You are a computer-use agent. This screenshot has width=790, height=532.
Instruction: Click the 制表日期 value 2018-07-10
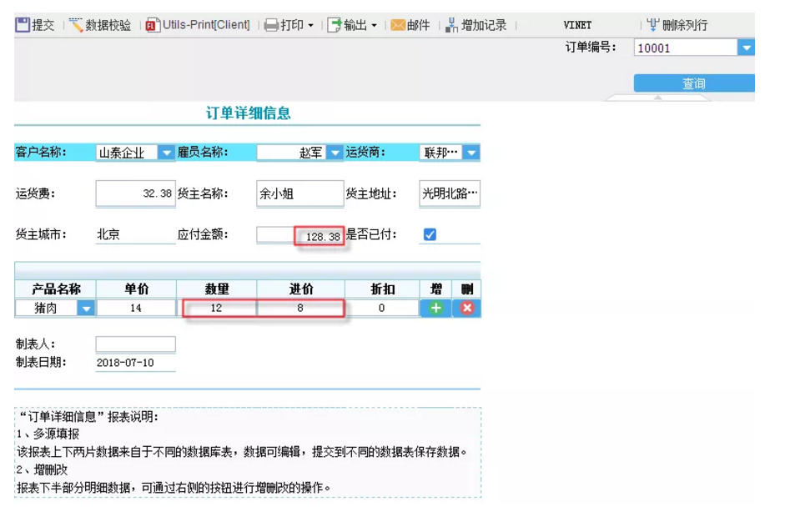click(x=125, y=362)
